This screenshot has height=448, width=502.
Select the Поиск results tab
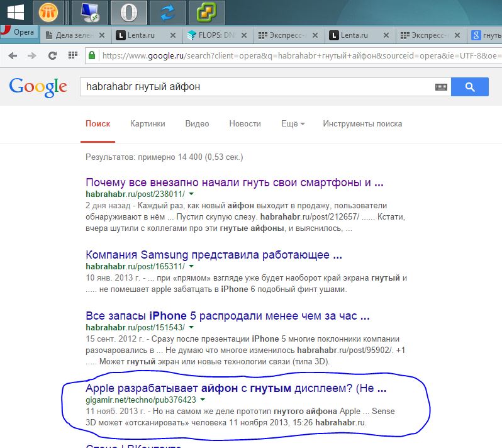pyautogui.click(x=98, y=123)
